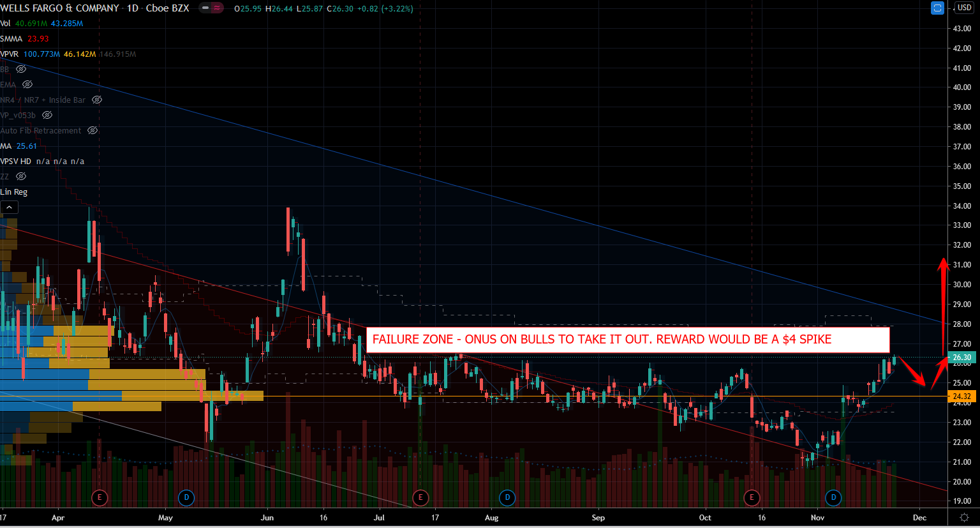Click the volume value 40.691M

[31, 24]
